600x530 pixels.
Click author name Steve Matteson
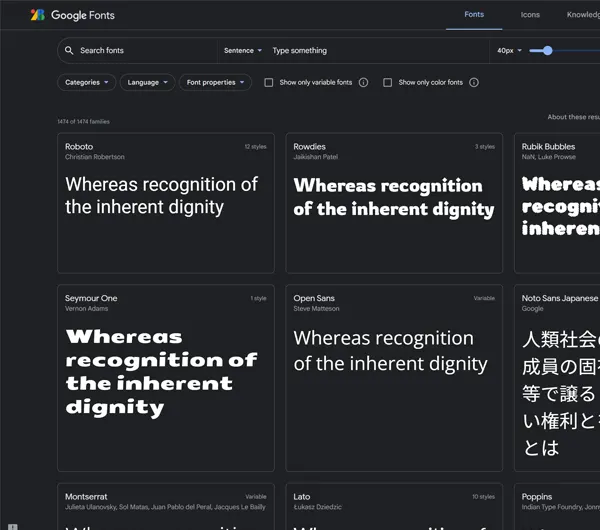(x=316, y=309)
